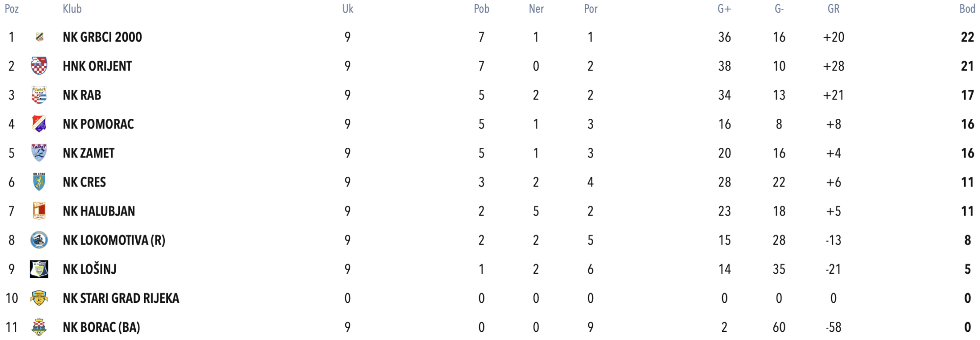Click the NK Zamet club crest
The width and height of the screenshot is (980, 340).
39,153
